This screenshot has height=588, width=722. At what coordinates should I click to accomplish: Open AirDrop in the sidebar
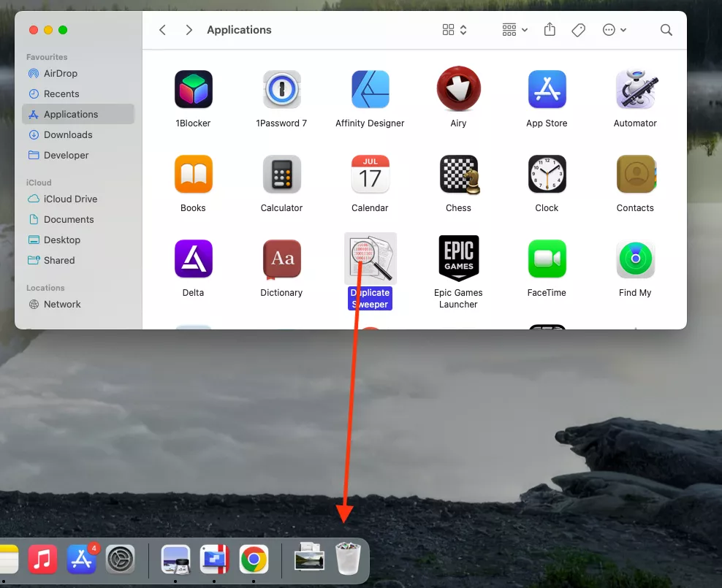(60, 74)
